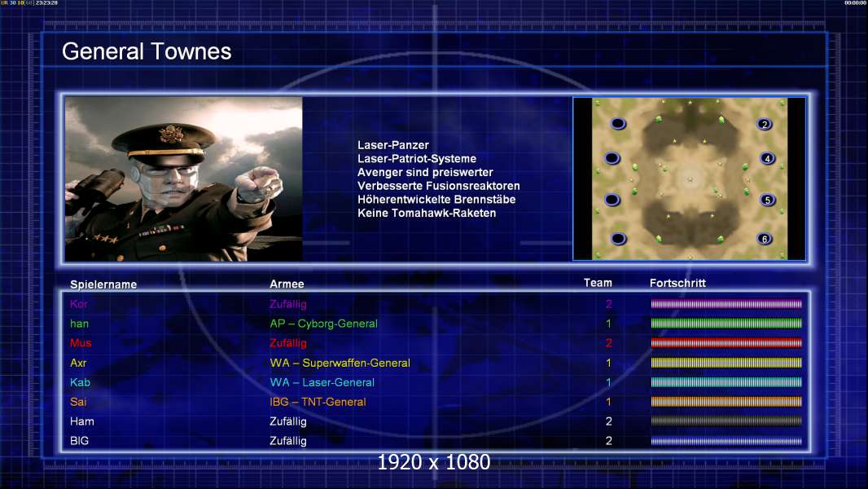
Task: Click 'Verbesserte Fusionsreaktoren' feature line
Action: coord(438,186)
